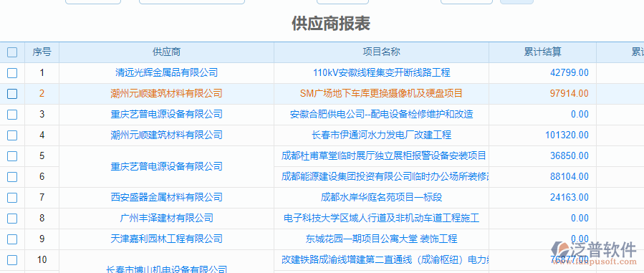Image resolution: width=644 pixels, height=273 pixels.
Task: Open project 东城花园一期项目公寓大堂 装饰工程
Action: point(382,239)
